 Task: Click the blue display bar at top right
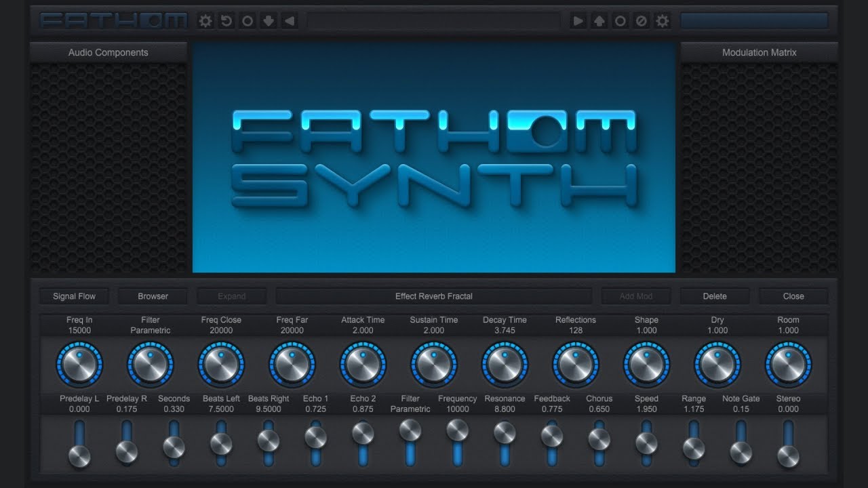(754, 21)
